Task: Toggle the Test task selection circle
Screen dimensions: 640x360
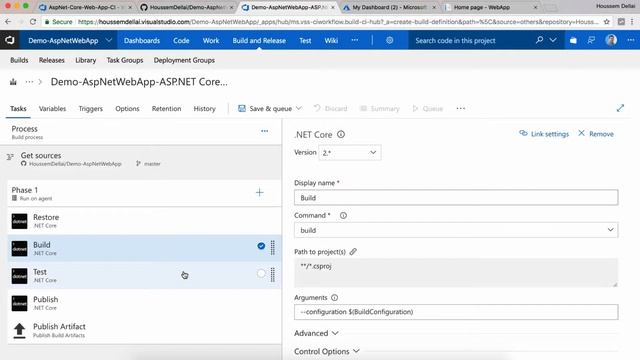Action: tap(261, 273)
